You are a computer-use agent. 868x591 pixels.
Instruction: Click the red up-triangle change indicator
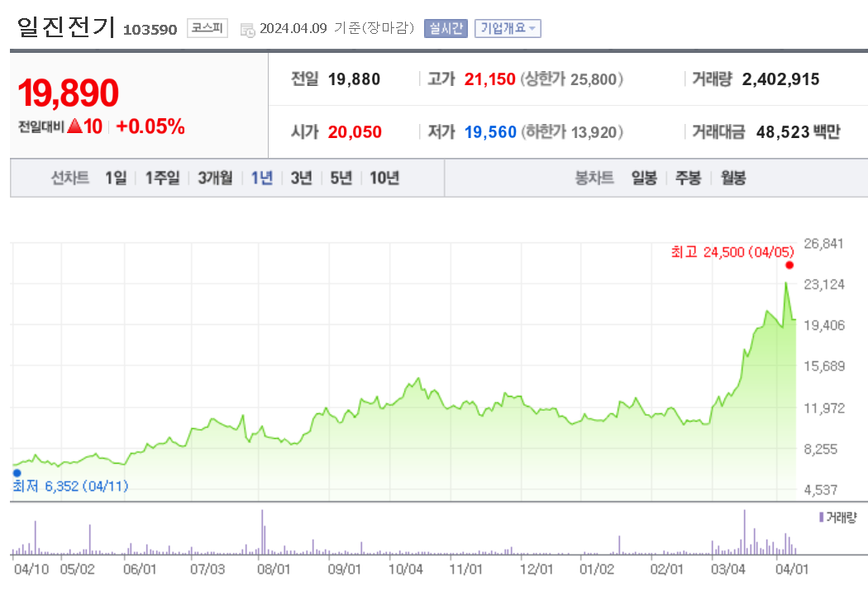coord(74,126)
